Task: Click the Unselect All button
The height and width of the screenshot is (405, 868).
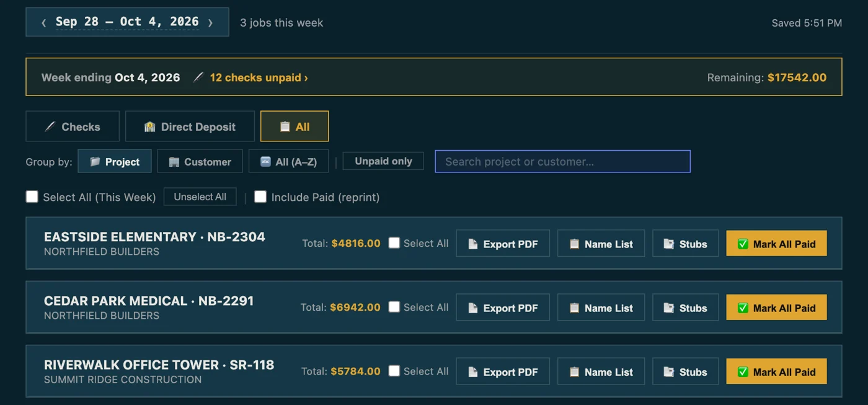Action: tap(200, 197)
